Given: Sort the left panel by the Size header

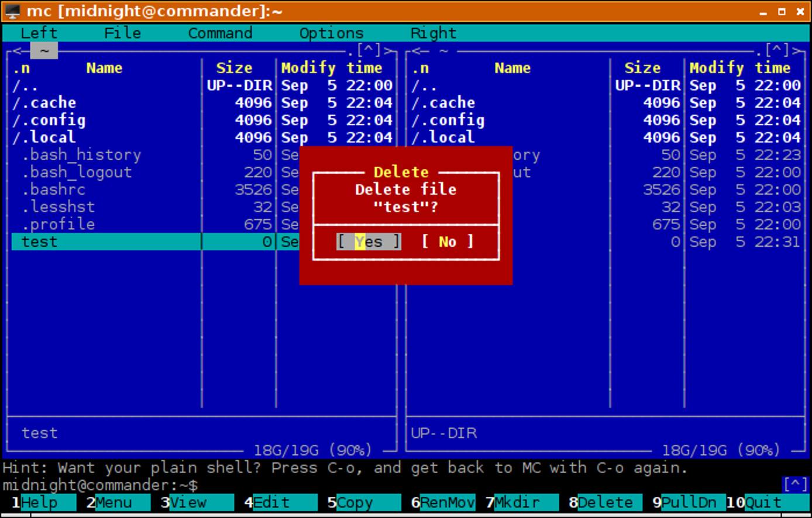Looking at the screenshot, I should (x=235, y=68).
